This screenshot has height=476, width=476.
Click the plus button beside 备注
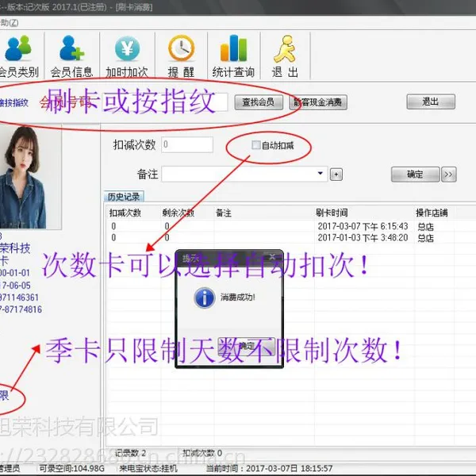pyautogui.click(x=336, y=175)
